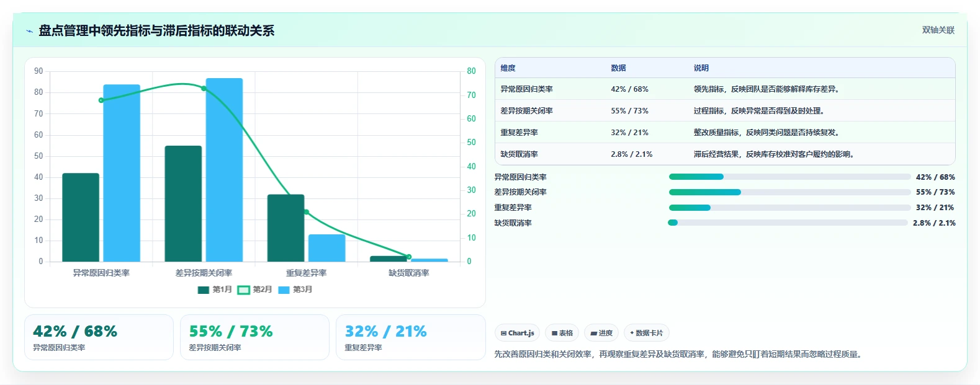Select the 缺货取消率 table row name
This screenshot has height=385, width=980.
click(519, 154)
